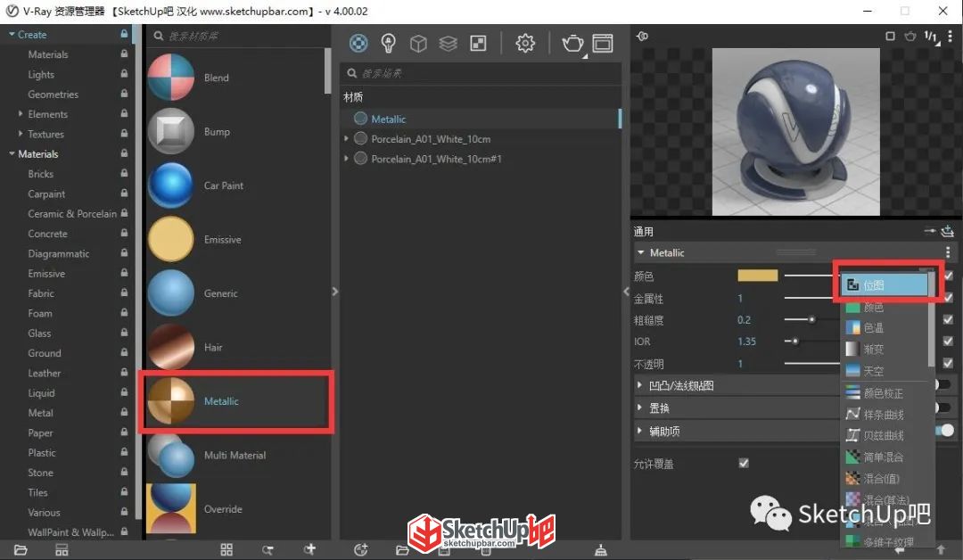Choose 位图 from the texture menu
The image size is (963, 560).
[x=885, y=285]
